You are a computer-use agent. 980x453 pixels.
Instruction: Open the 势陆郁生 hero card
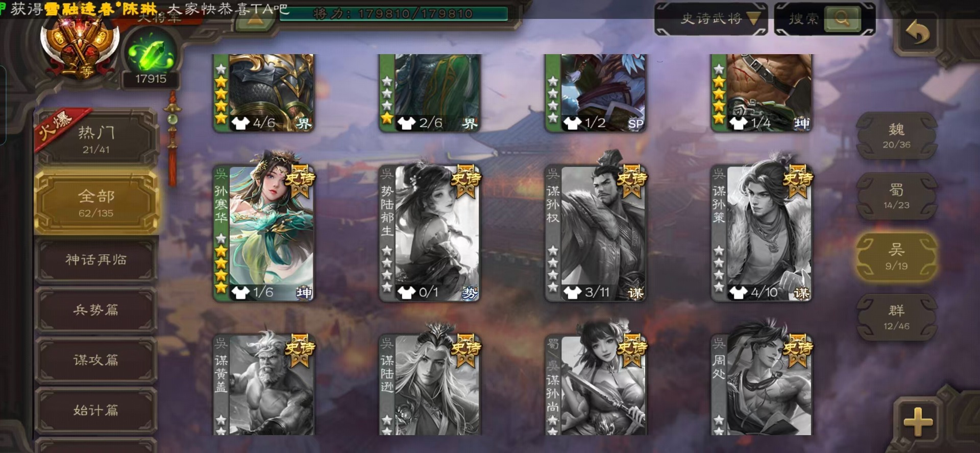click(x=429, y=232)
